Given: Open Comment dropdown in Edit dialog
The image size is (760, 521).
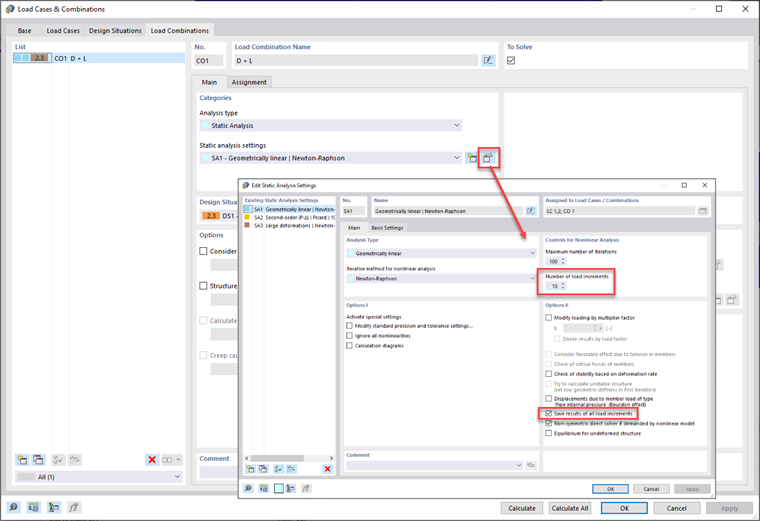Looking at the screenshot, I should click(x=434, y=465).
